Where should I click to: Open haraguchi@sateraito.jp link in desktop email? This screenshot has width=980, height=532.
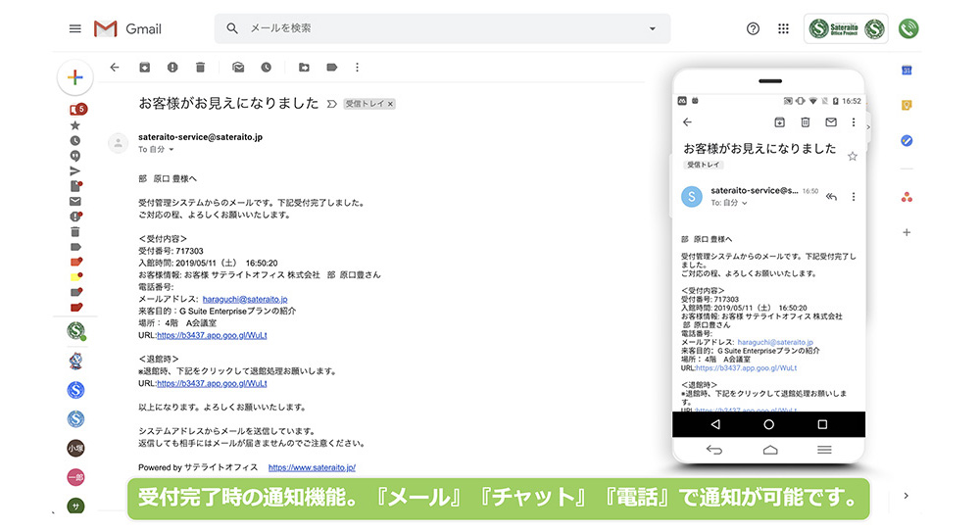tap(245, 300)
